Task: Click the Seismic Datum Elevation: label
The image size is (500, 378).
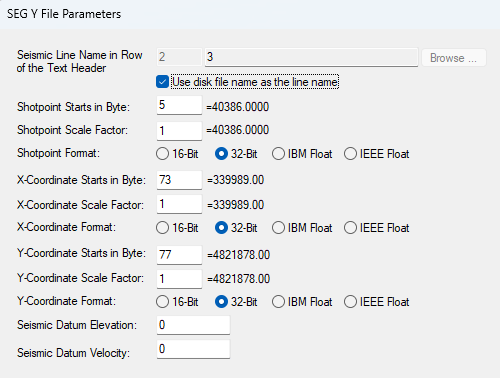Action: pos(77,325)
